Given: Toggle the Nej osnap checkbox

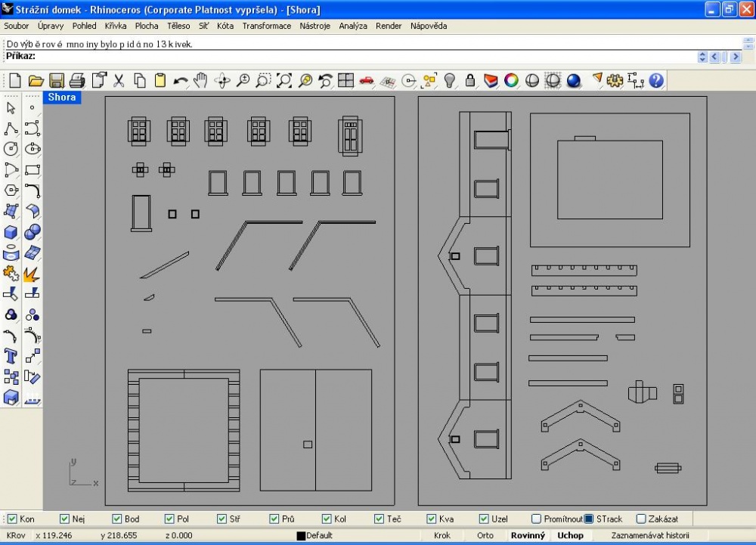Looking at the screenshot, I should [64, 519].
